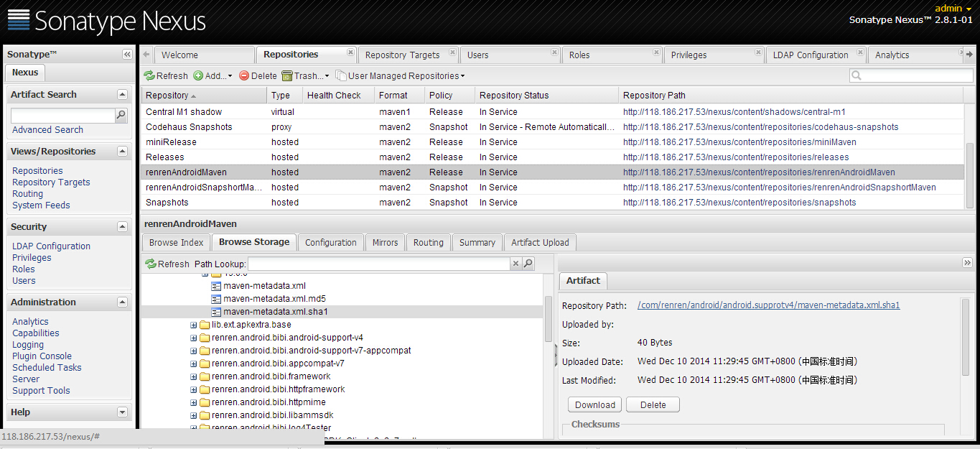Expand the lib.ext.apkextra.base folder
The image size is (980, 449).
pyautogui.click(x=193, y=325)
